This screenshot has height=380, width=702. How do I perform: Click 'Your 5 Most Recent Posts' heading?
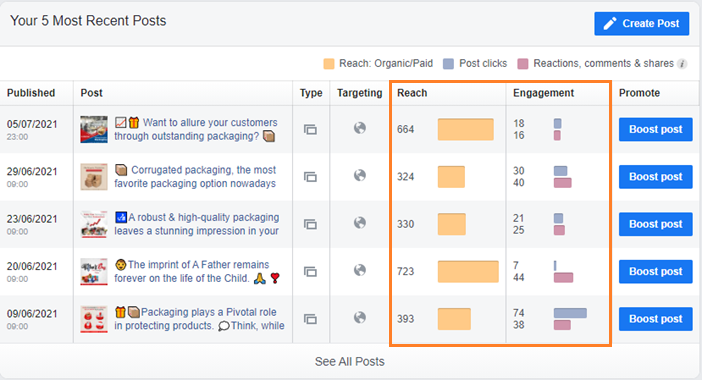click(88, 21)
